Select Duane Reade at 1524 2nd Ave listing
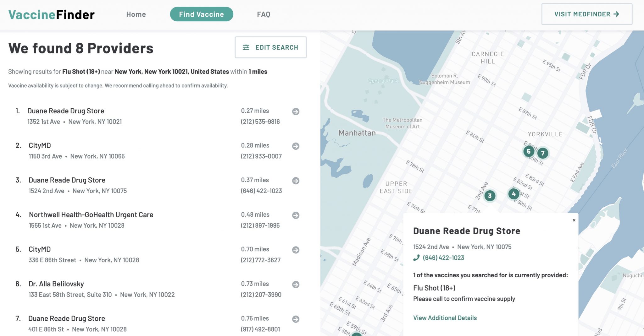644x336 pixels. pos(67,180)
